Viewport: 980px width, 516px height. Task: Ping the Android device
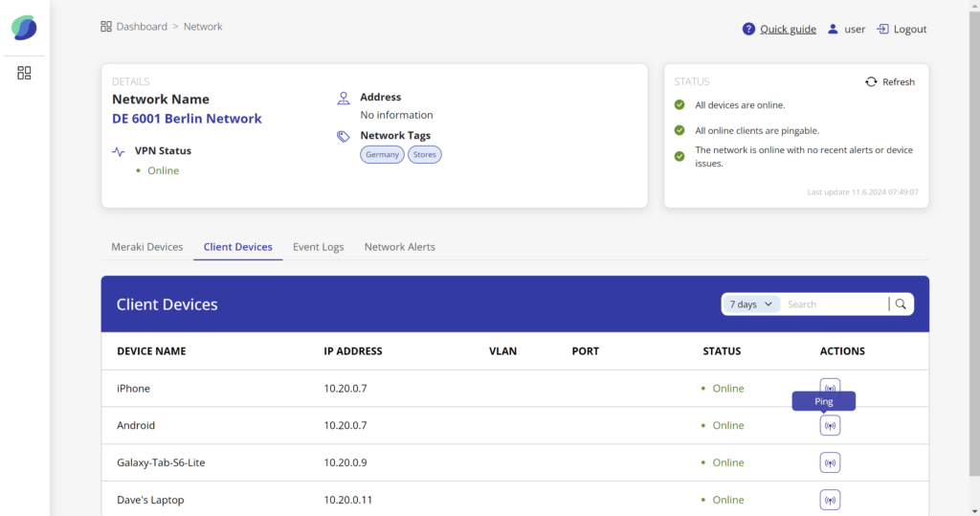(830, 425)
